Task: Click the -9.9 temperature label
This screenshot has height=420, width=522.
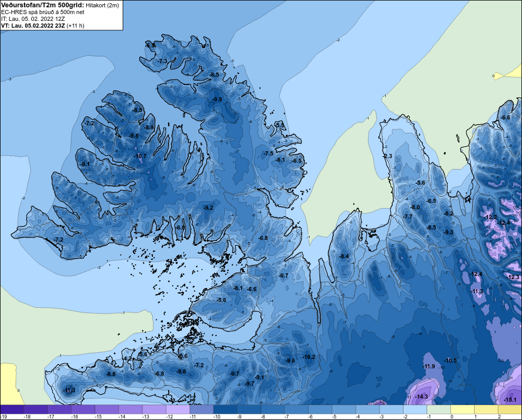Action: point(217,99)
